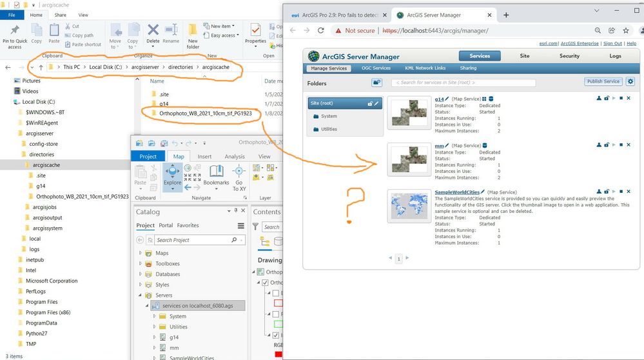Open the Insert tab in ArcGIS Pro

tap(204, 157)
